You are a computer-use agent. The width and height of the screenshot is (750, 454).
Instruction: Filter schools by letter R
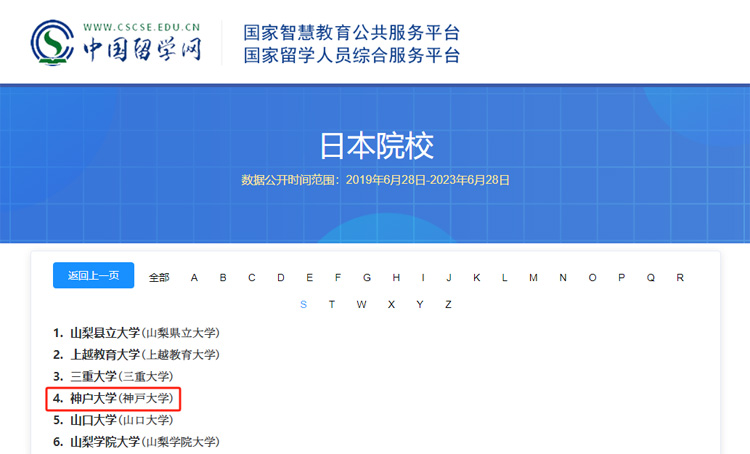coord(680,277)
